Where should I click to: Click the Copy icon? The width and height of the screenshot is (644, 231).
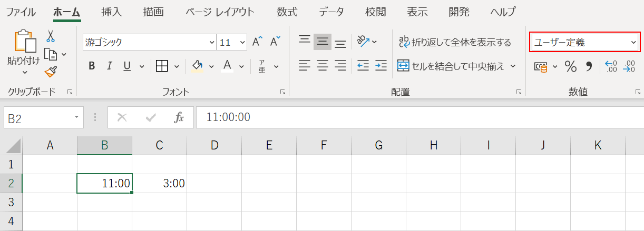[51, 54]
